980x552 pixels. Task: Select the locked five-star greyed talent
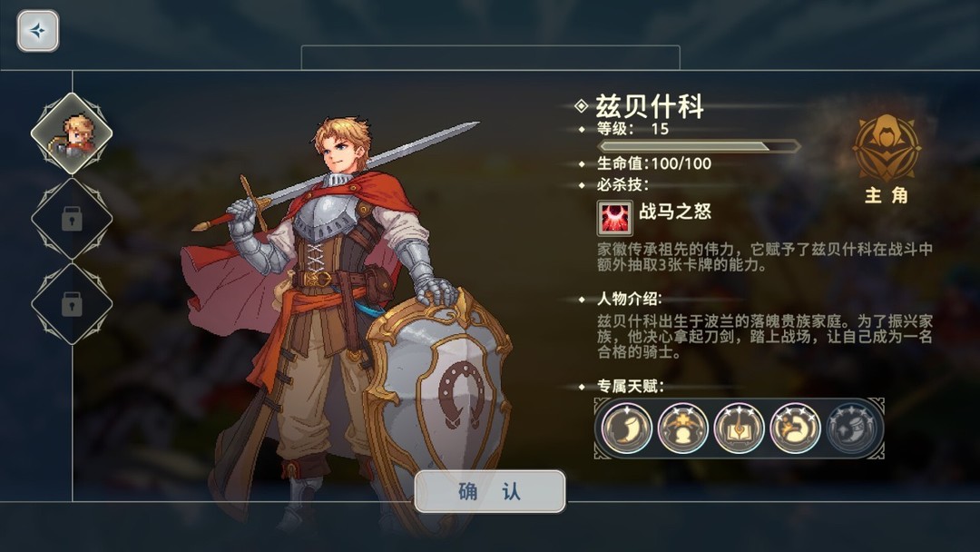pyautogui.click(x=851, y=428)
